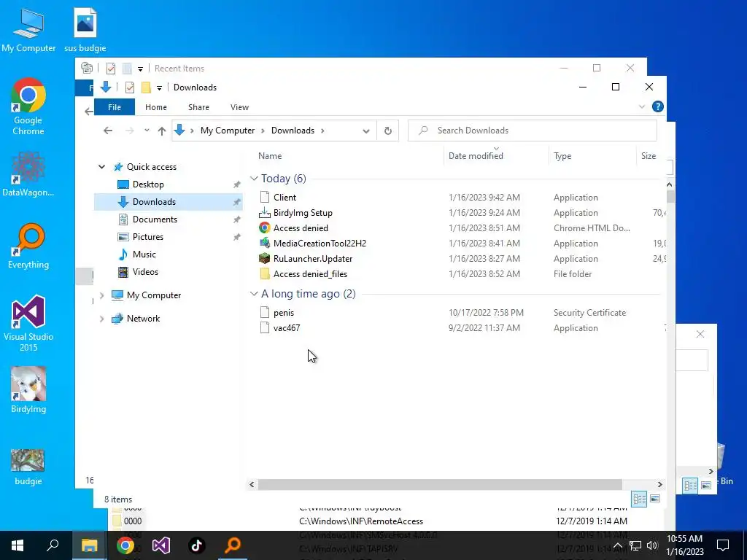Open the My Computer desktop icon
747x560 pixels.
[x=28, y=29]
